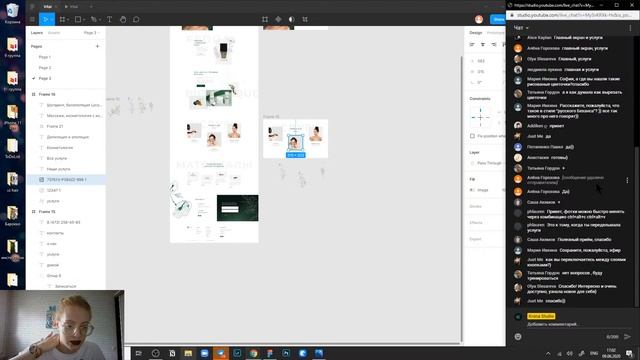Select the Comment tool
The image size is (640, 360).
[136, 19]
